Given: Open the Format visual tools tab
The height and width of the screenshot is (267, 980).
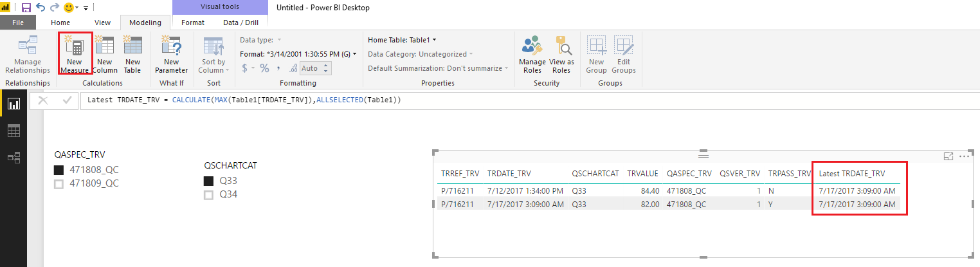Looking at the screenshot, I should coord(193,23).
